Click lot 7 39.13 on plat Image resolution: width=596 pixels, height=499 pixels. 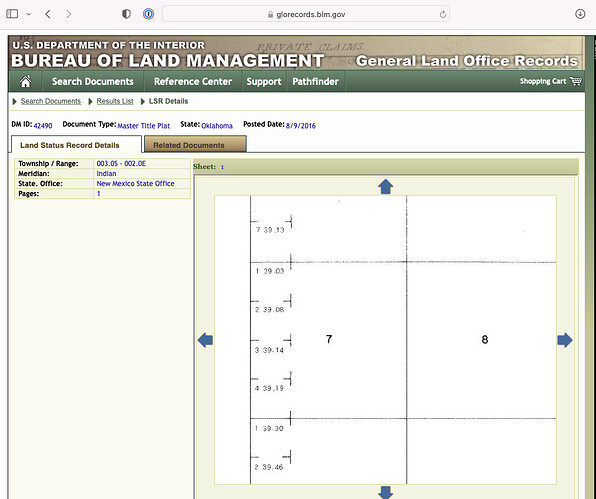pos(270,230)
